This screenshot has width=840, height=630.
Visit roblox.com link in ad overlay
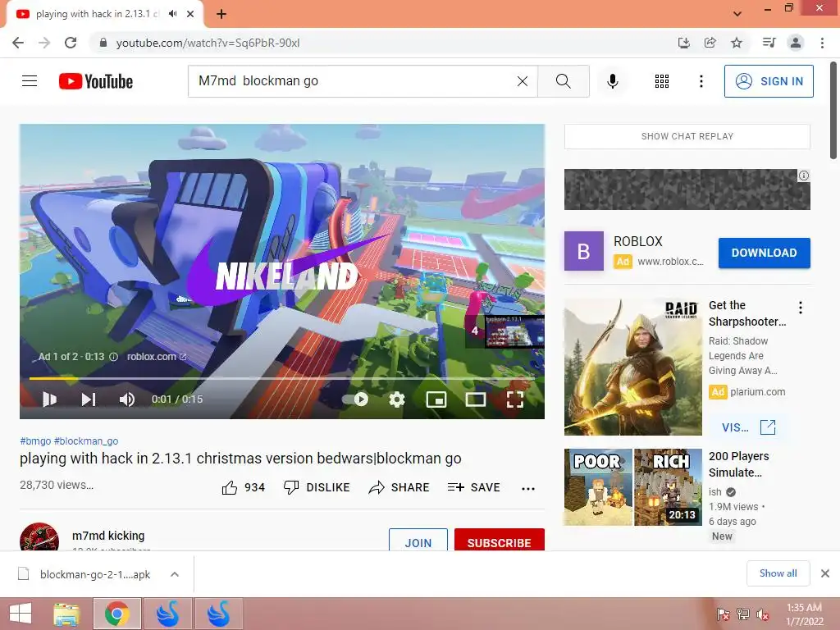click(157, 357)
